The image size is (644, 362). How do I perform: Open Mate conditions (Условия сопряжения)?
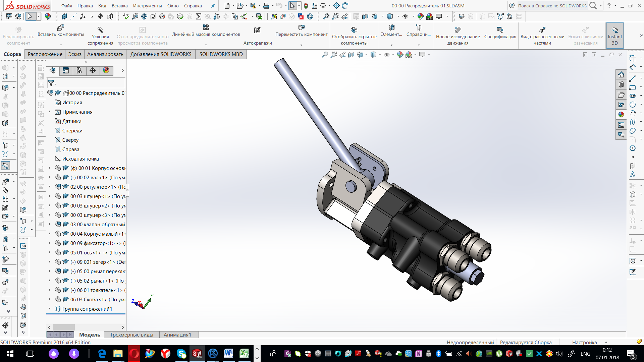pos(100,36)
